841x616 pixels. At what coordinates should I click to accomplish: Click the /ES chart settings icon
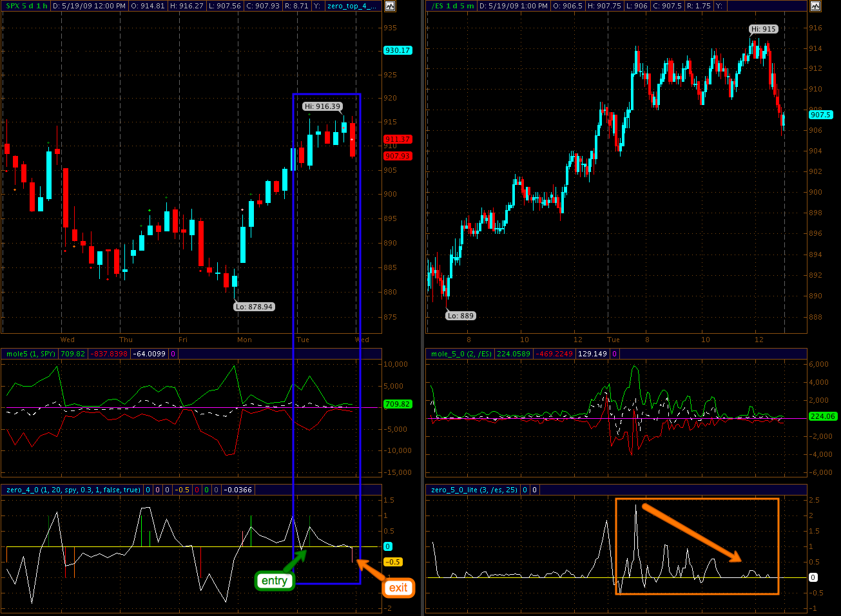815,6
